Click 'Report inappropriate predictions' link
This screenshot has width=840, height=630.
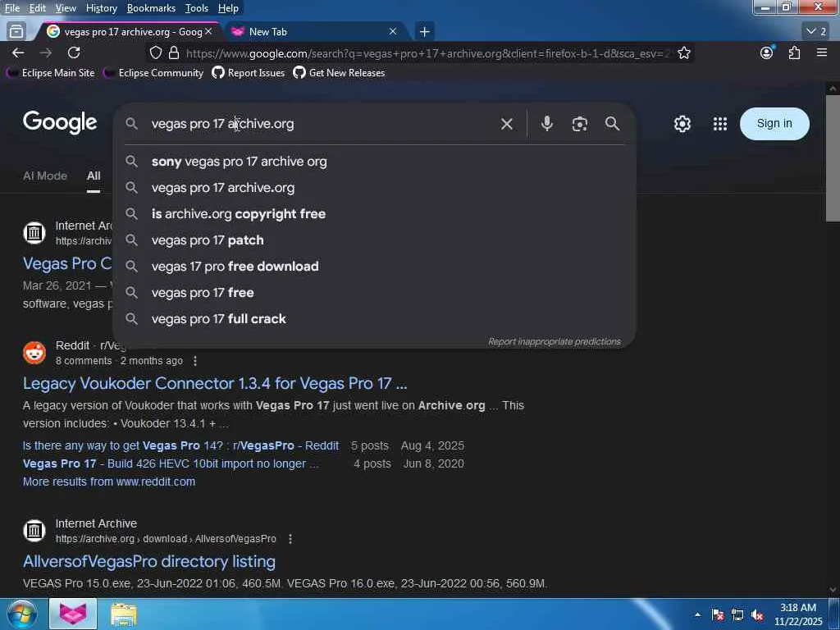click(555, 342)
